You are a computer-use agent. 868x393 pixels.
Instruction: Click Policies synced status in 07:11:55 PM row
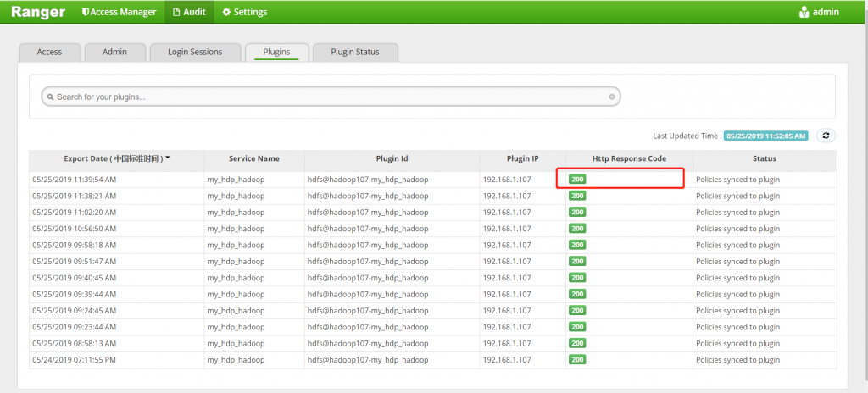click(x=738, y=360)
